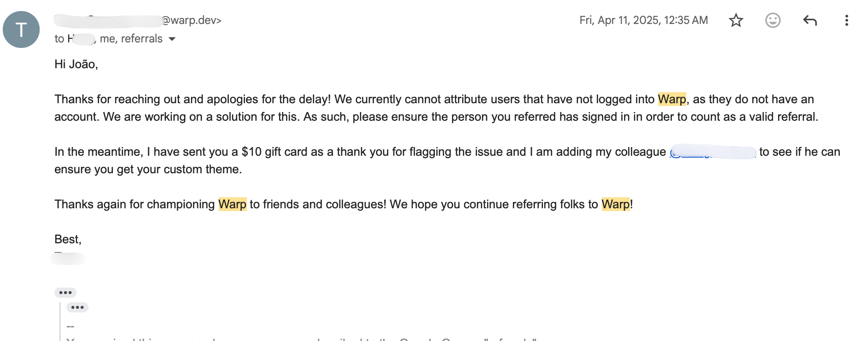868x341 pixels.
Task: Show trimmed content with the upper ellipsis button
Action: coord(65,293)
